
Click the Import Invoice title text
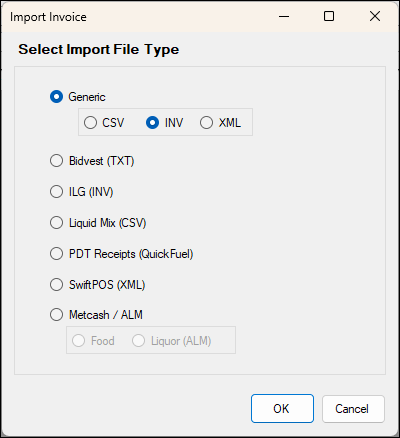tap(48, 17)
